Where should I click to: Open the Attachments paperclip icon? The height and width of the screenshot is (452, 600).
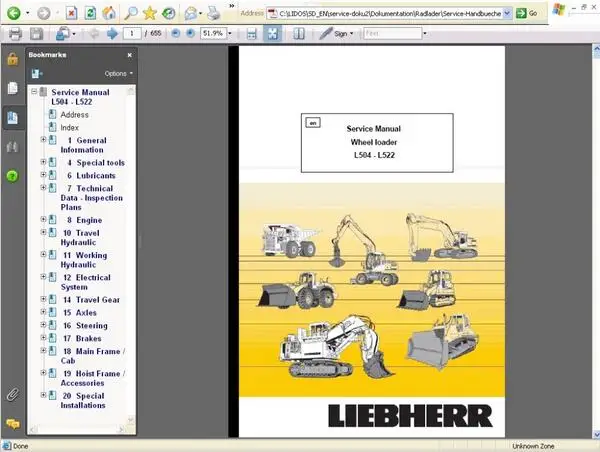click(13, 395)
